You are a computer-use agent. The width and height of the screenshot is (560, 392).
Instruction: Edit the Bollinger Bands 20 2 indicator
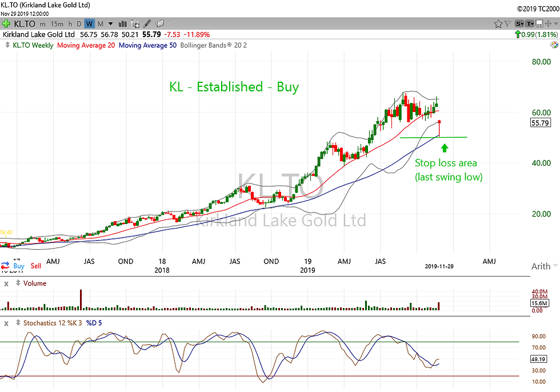(214, 45)
